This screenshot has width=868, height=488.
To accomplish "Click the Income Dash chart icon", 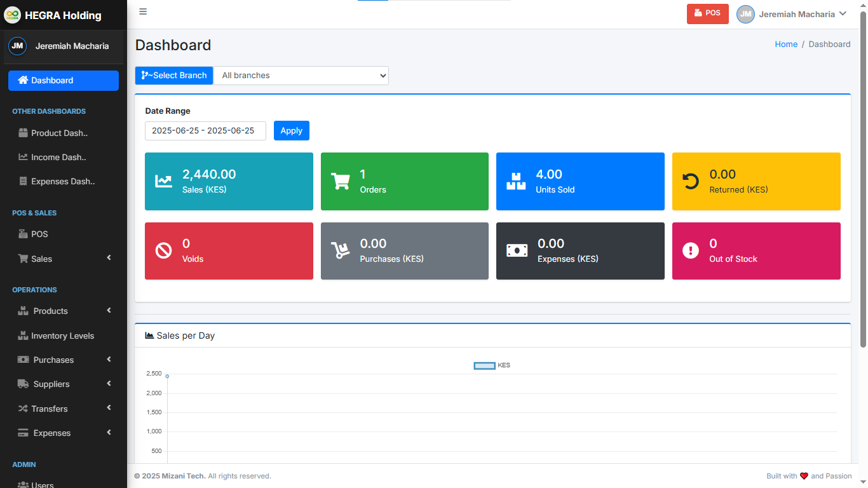I will 22,157.
